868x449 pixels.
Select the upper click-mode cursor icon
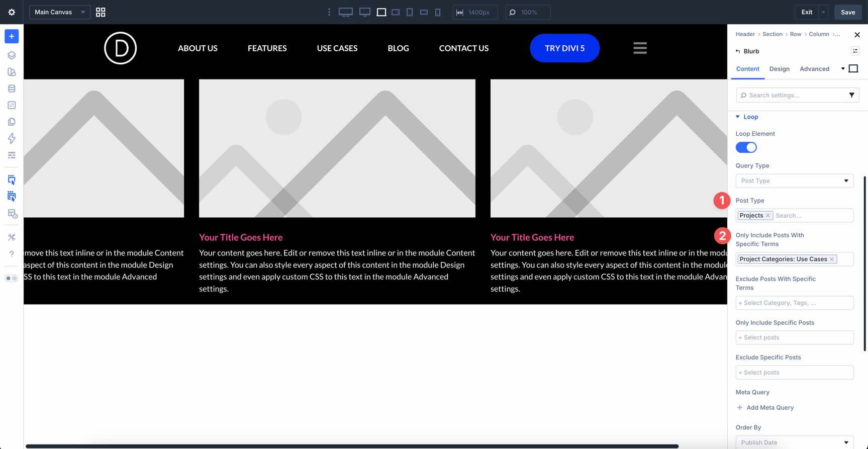click(x=12, y=179)
